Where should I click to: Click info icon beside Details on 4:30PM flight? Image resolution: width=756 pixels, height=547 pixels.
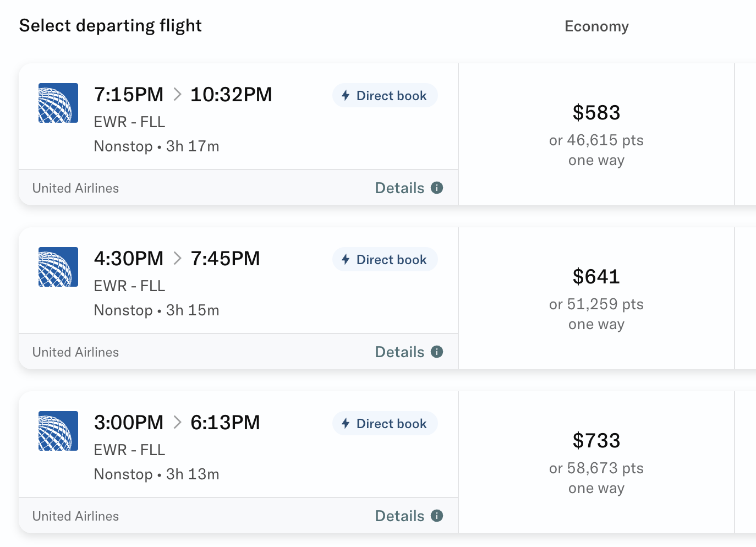tap(437, 352)
